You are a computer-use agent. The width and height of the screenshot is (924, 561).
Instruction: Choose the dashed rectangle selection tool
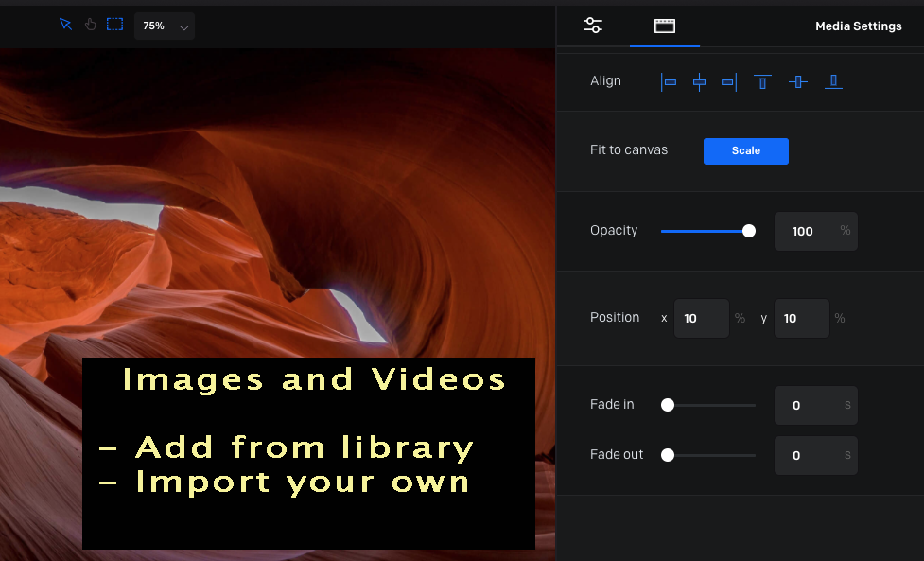114,25
